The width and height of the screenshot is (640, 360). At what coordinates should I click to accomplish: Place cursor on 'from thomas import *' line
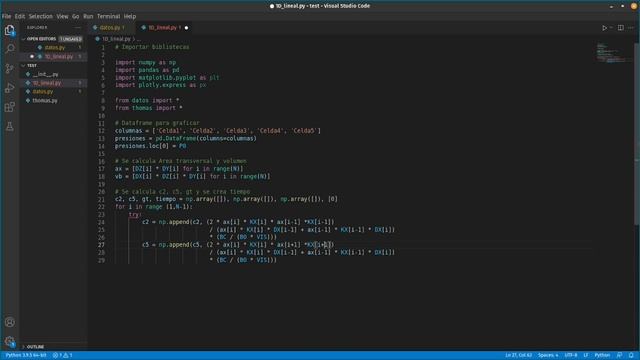(149, 108)
